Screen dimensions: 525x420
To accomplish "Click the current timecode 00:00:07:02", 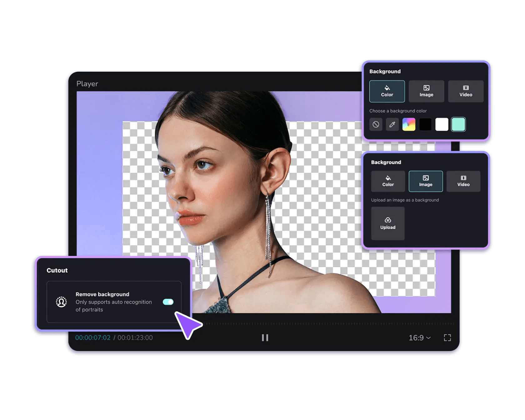I will pos(93,337).
